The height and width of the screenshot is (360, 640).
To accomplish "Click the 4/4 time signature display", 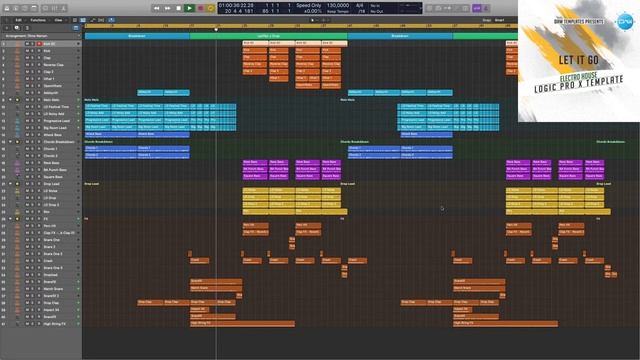I will 360,6.
